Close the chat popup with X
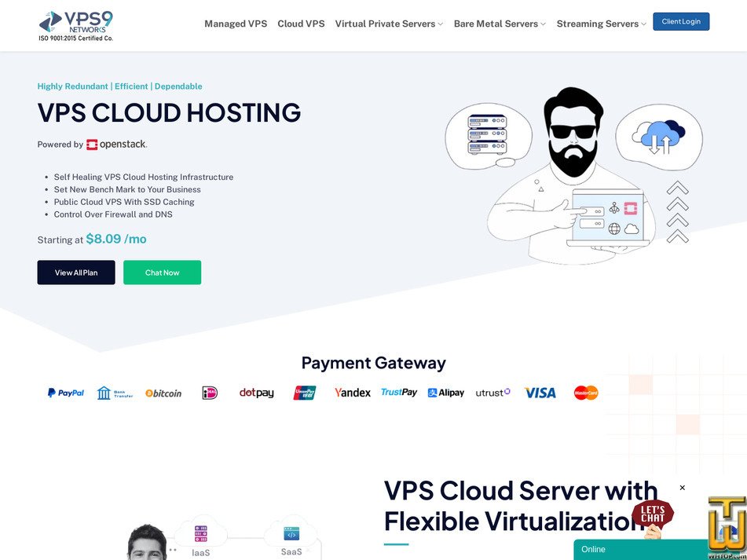The image size is (747, 560). (x=683, y=488)
